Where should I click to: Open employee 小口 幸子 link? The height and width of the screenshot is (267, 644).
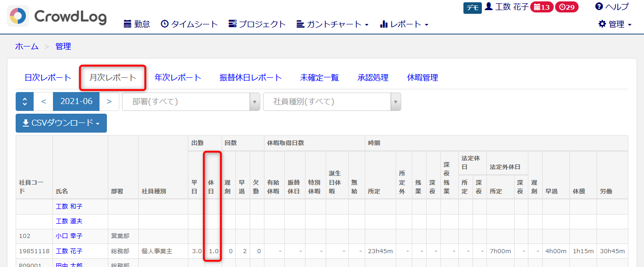[69, 236]
